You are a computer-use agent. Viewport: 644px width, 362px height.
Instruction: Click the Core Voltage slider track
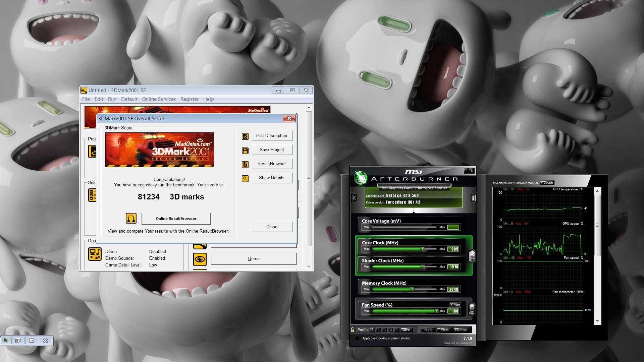[404, 227]
